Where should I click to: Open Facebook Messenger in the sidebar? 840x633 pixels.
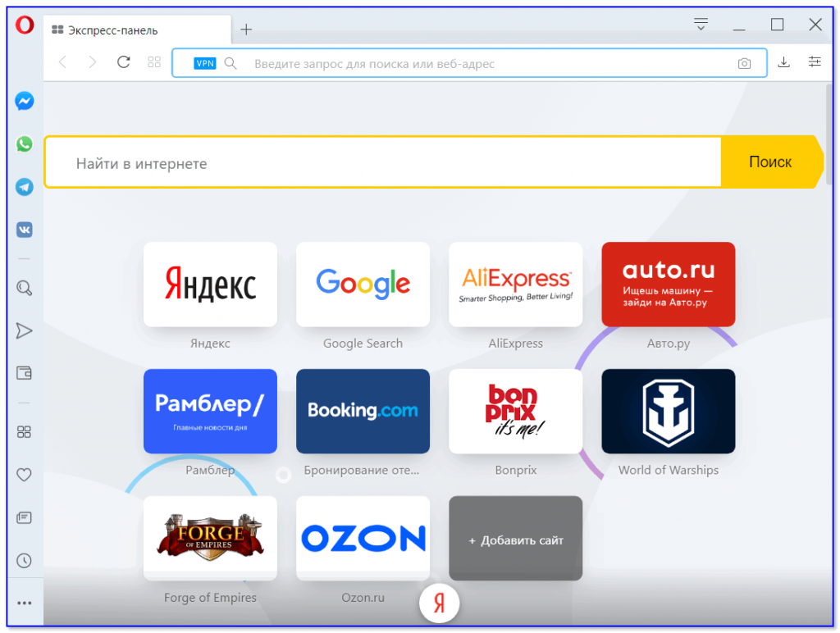point(25,101)
